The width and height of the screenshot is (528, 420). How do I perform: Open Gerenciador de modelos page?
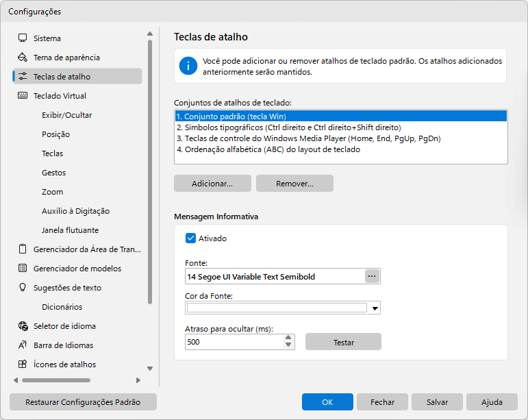(77, 269)
